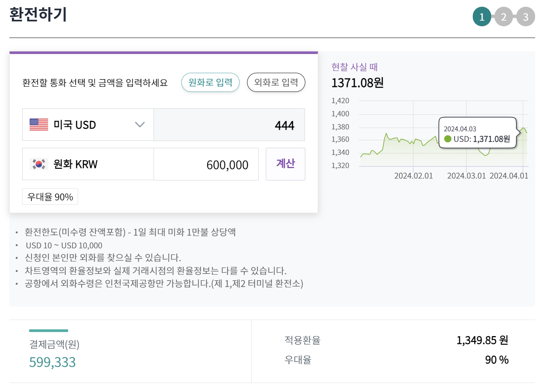
Task: Select step indicator 2 at top right
Action: click(504, 17)
